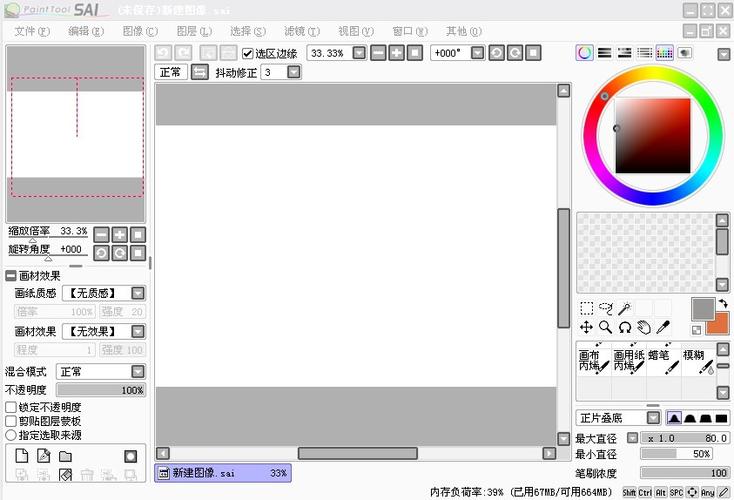
Task: Click the 新建图像.sai document tab
Action: [x=223, y=473]
